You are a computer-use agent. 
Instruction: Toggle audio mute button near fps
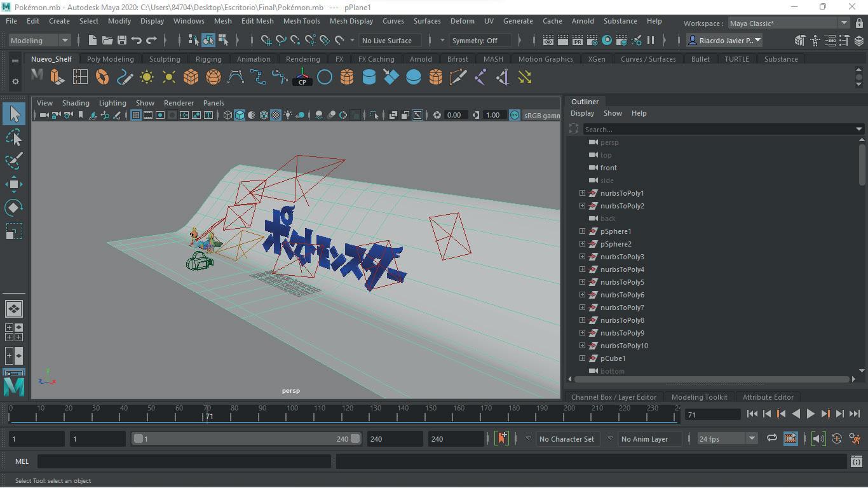[x=818, y=439]
